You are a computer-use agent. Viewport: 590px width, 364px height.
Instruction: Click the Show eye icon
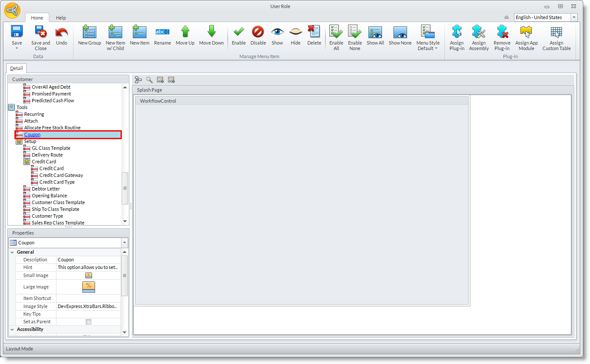click(x=277, y=32)
